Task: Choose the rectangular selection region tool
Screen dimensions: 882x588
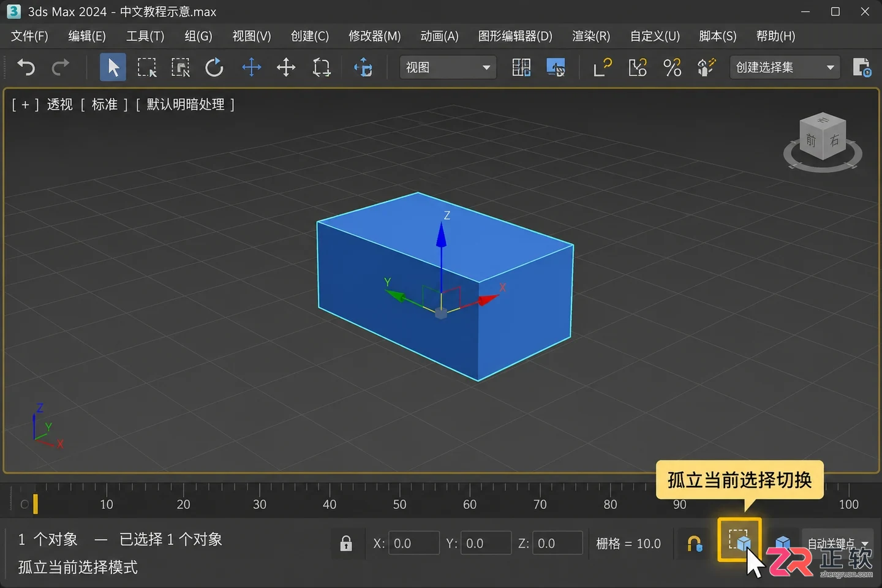Action: coord(147,67)
